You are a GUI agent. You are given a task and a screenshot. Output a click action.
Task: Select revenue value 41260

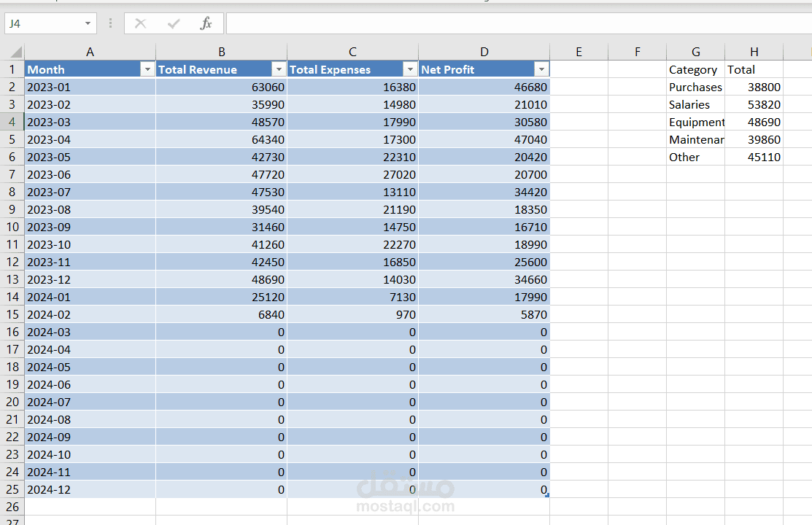click(x=222, y=244)
